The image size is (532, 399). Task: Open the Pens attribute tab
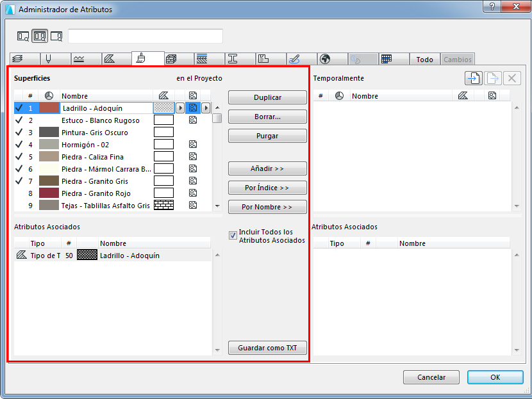[56, 59]
